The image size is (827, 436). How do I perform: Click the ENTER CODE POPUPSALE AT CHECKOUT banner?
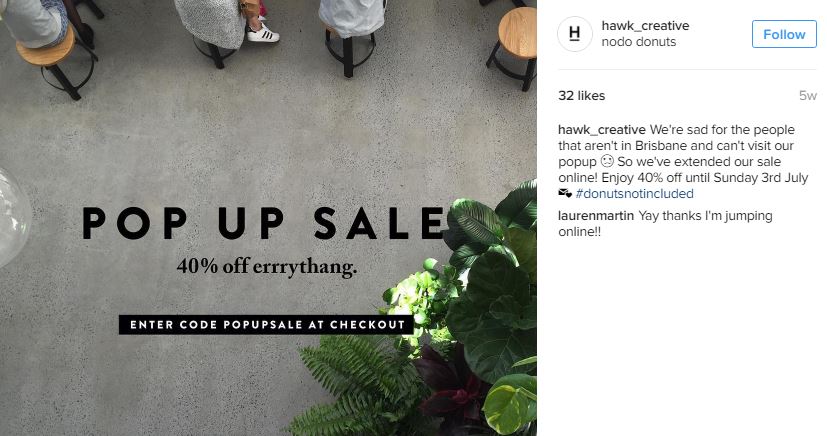tap(266, 324)
